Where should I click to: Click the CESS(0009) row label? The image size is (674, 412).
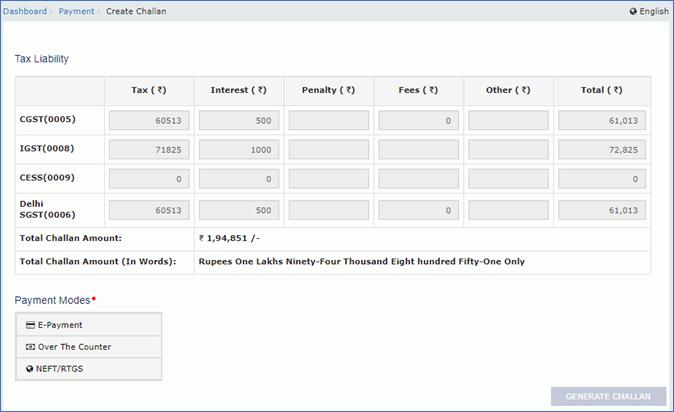(x=47, y=178)
